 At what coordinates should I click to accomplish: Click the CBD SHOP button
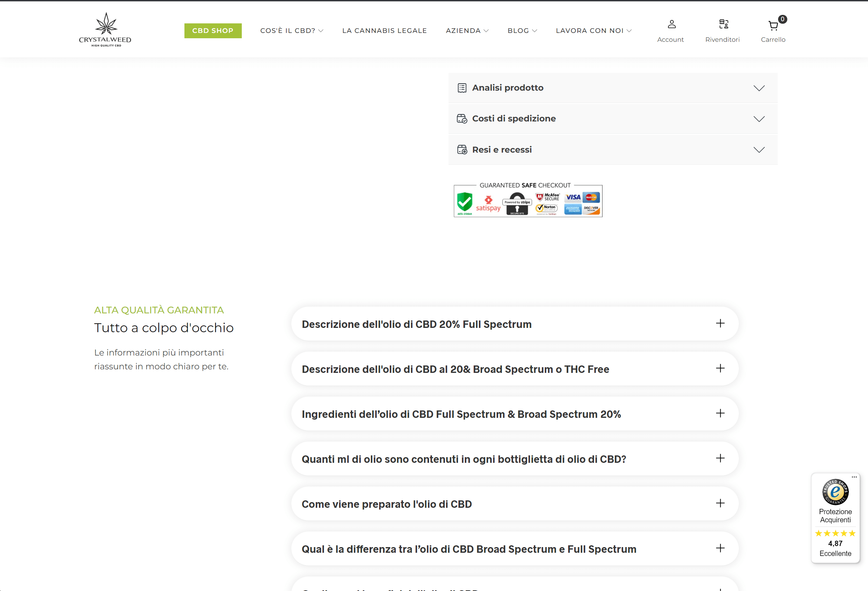click(213, 31)
